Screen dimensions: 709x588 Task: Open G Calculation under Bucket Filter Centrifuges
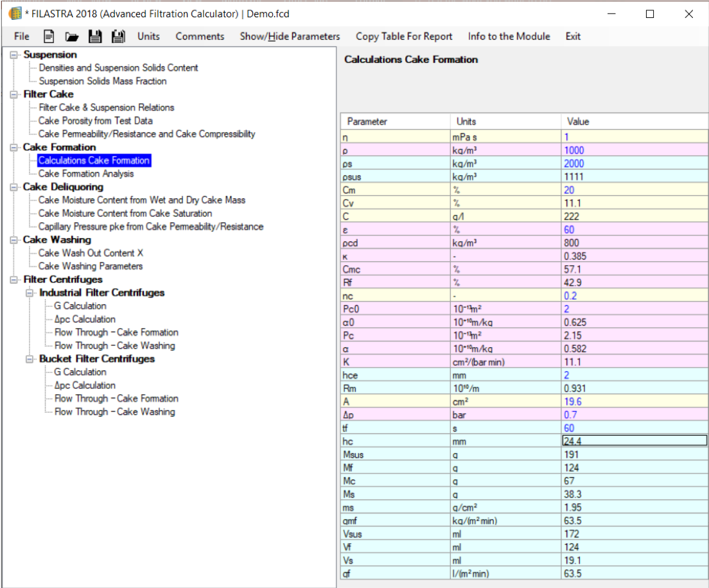[80, 372]
